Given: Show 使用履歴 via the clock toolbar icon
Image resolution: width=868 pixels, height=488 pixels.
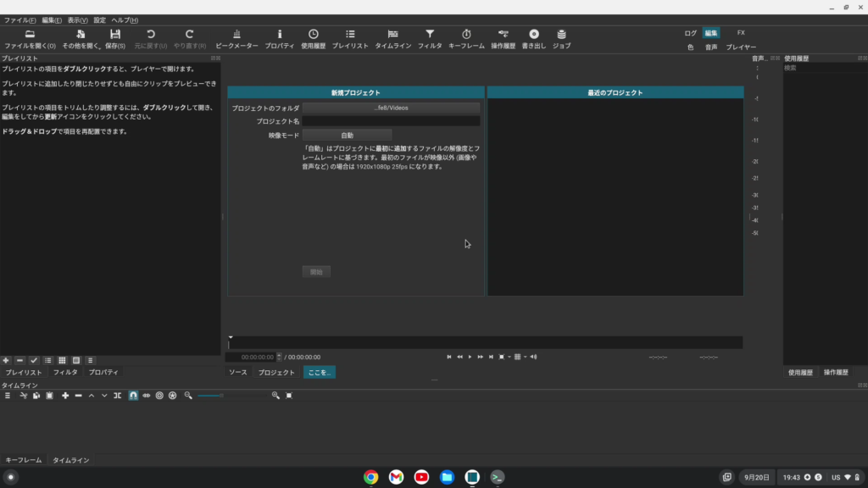Looking at the screenshot, I should (314, 39).
